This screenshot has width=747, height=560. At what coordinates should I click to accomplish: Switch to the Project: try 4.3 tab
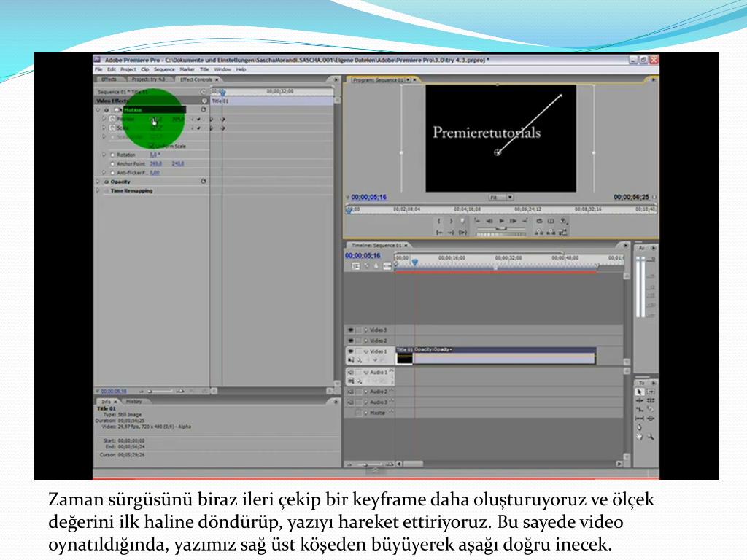click(148, 79)
